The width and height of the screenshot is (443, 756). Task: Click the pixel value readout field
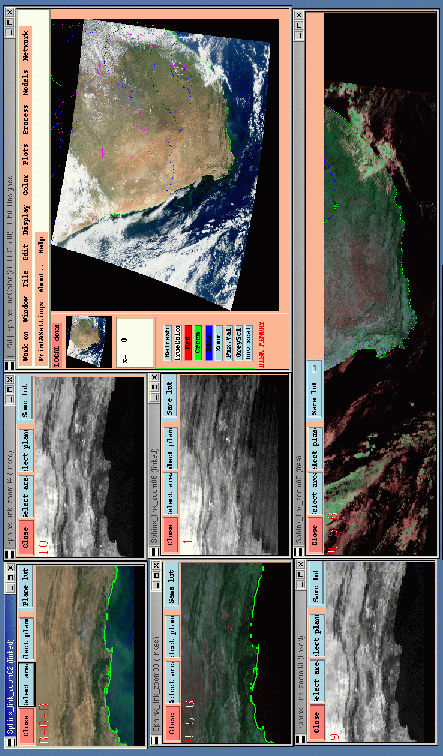[135, 341]
